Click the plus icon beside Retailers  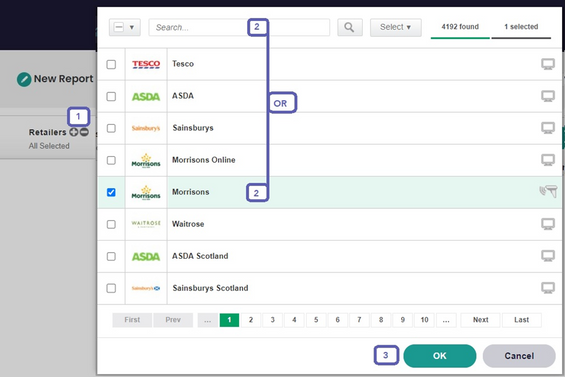pos(74,132)
